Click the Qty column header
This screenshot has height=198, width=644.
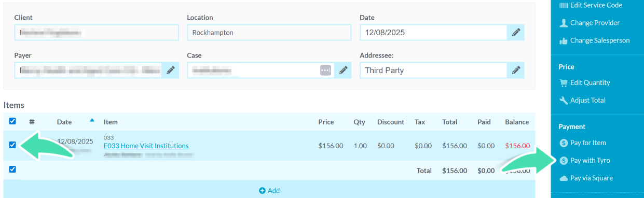(360, 122)
